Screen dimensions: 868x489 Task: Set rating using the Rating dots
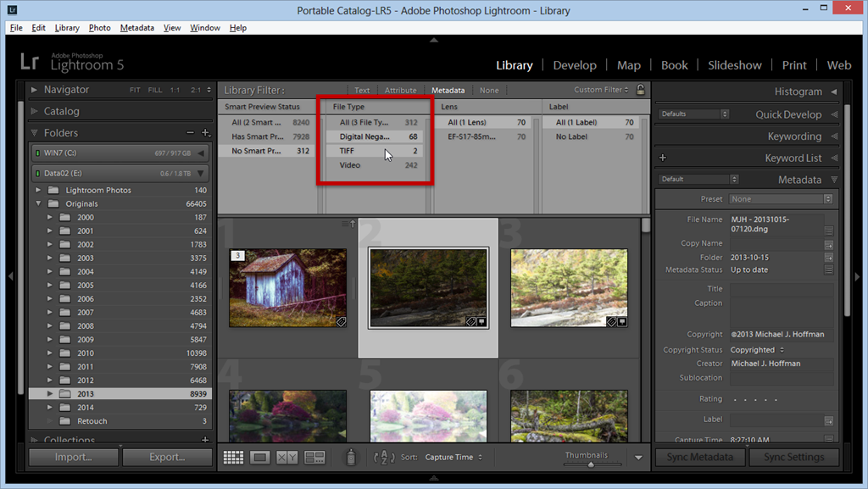(755, 399)
